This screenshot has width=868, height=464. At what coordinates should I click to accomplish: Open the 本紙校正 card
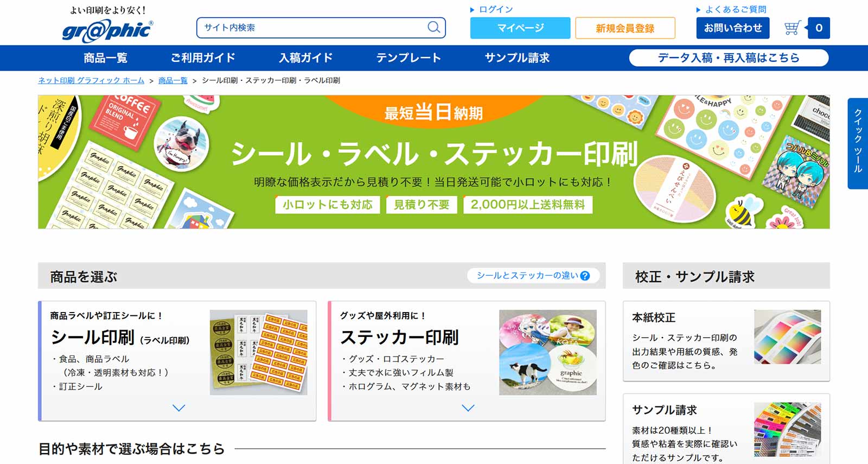point(726,341)
